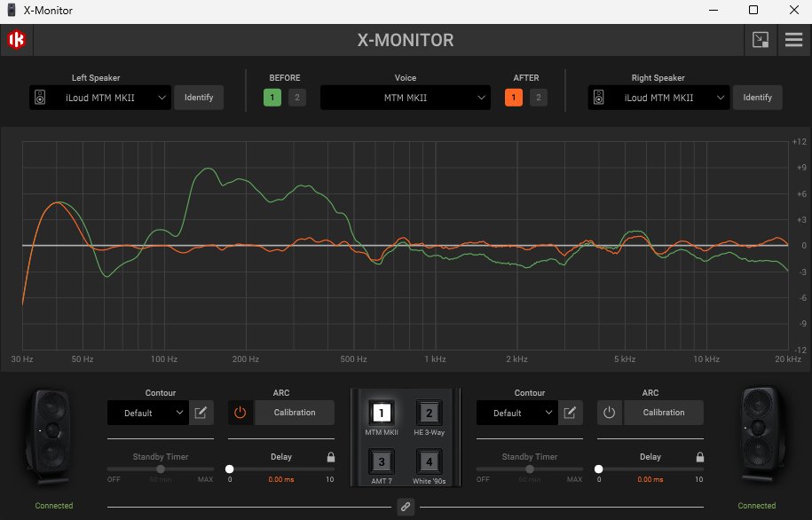Click right Standby Timer slider handle

(530, 469)
